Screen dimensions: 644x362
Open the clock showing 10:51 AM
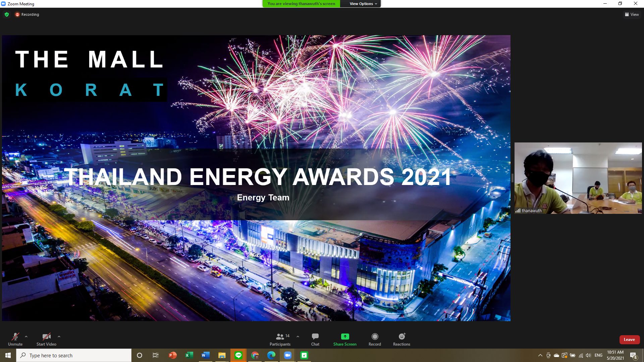click(615, 355)
